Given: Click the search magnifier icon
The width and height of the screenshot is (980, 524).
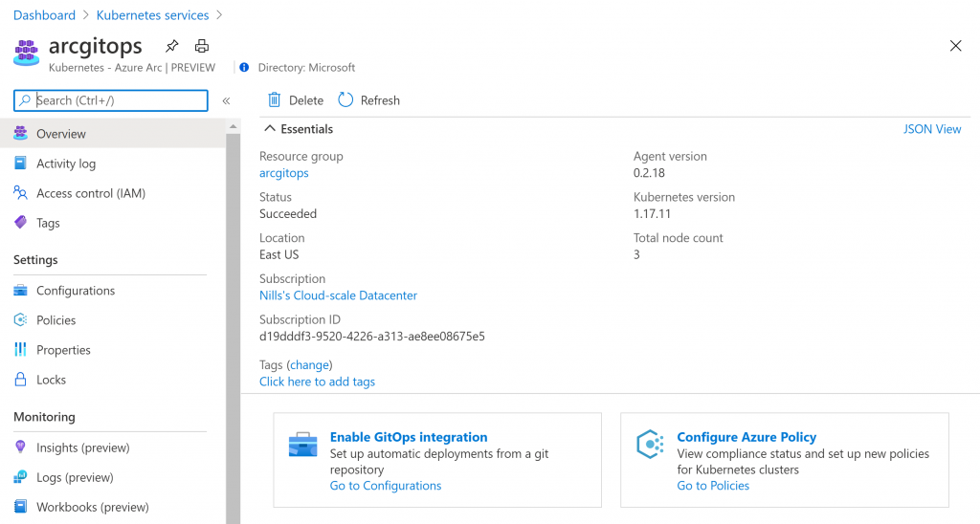Looking at the screenshot, I should click(24, 100).
